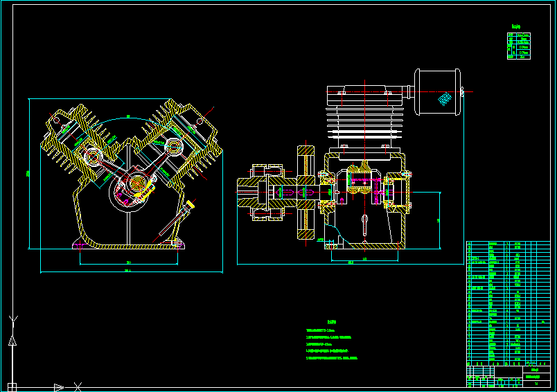Click the UCS Y-axis arrow

[12, 341]
